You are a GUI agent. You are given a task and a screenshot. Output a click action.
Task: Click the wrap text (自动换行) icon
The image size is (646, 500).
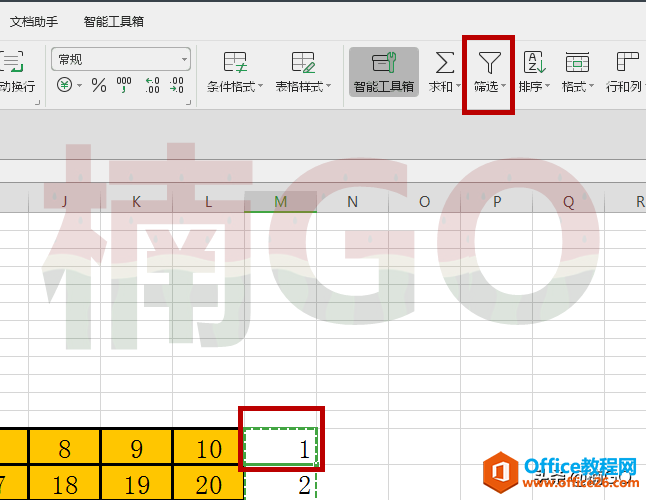click(12, 62)
